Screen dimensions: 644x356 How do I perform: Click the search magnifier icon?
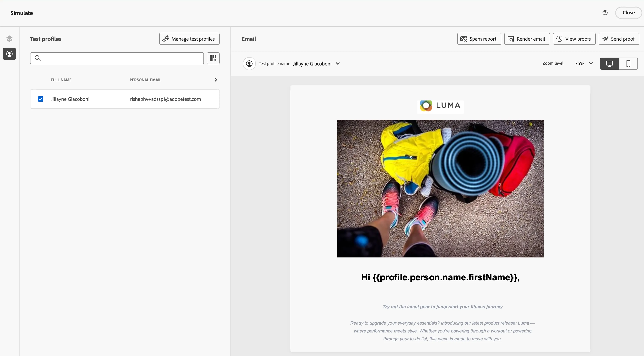click(37, 58)
